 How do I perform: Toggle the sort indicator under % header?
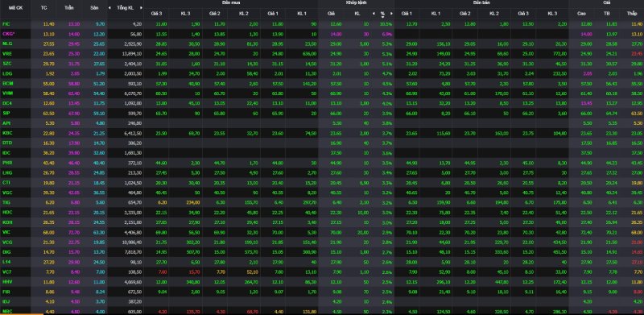point(383,17)
